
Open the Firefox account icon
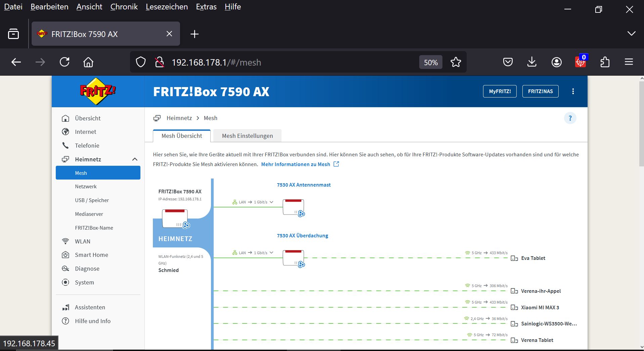click(x=557, y=62)
